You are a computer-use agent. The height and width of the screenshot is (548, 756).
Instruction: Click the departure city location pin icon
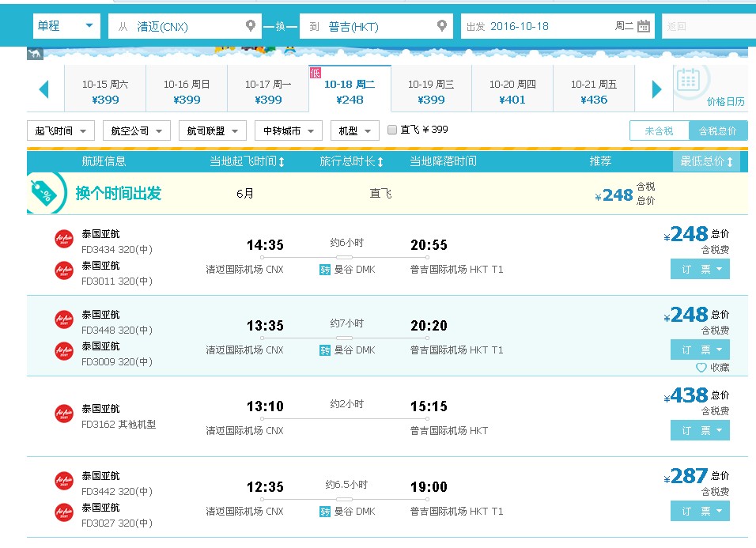tap(251, 26)
